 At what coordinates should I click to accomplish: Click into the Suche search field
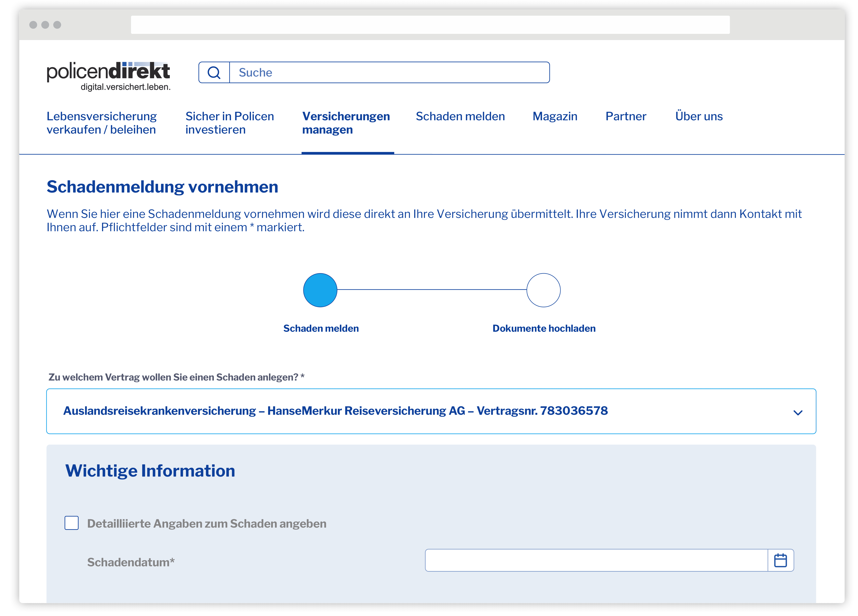[x=389, y=72]
